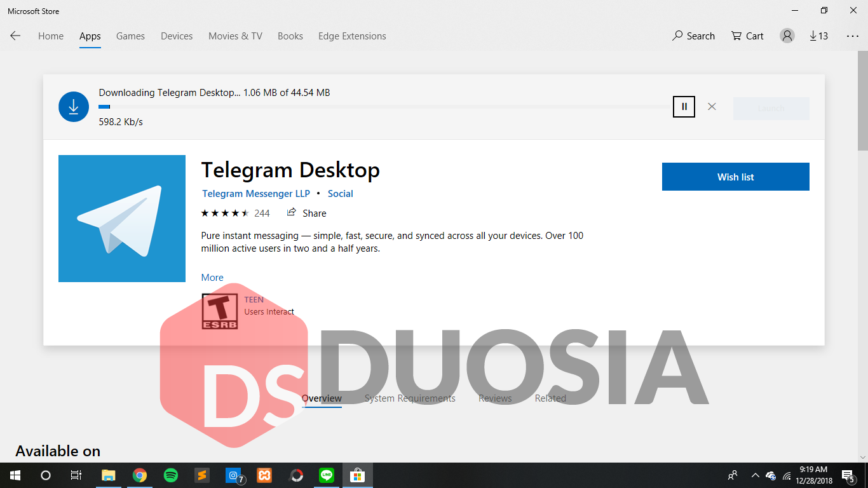
Task: Share the Telegram Desktop app
Action: click(306, 213)
